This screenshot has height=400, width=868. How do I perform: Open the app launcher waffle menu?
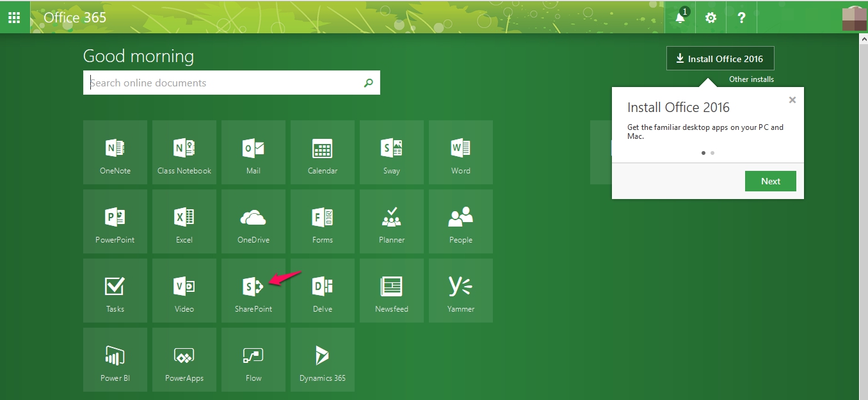tap(14, 17)
